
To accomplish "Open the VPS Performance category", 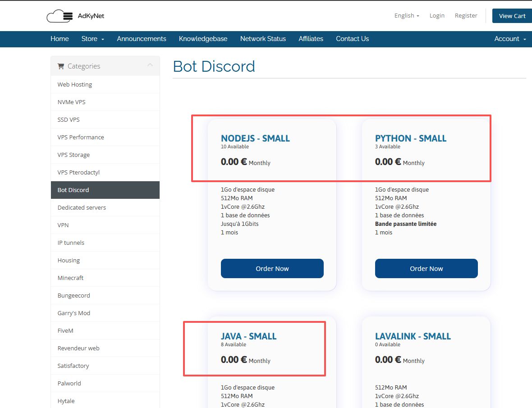I will 105,138.
